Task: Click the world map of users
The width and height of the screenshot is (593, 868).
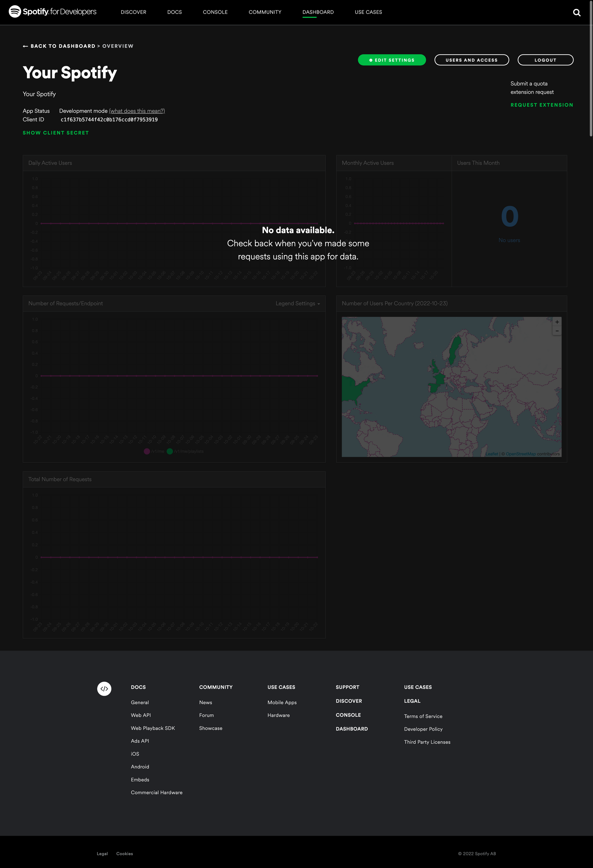Action: [x=451, y=387]
